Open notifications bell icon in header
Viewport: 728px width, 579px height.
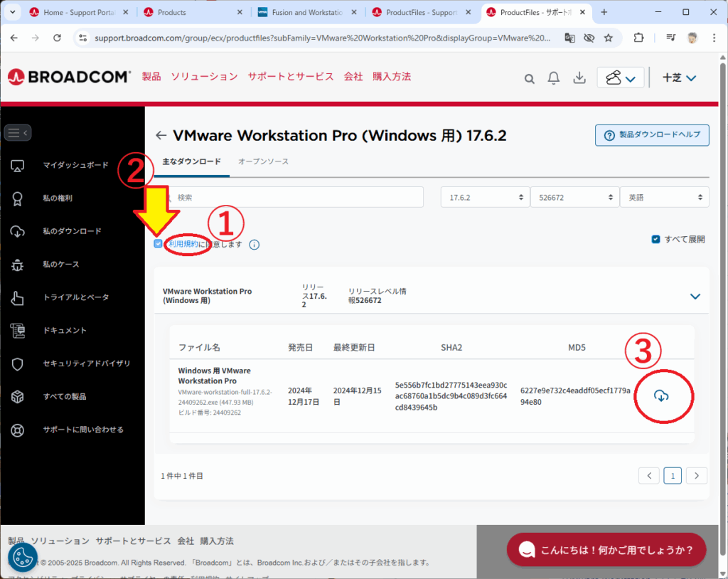(554, 78)
